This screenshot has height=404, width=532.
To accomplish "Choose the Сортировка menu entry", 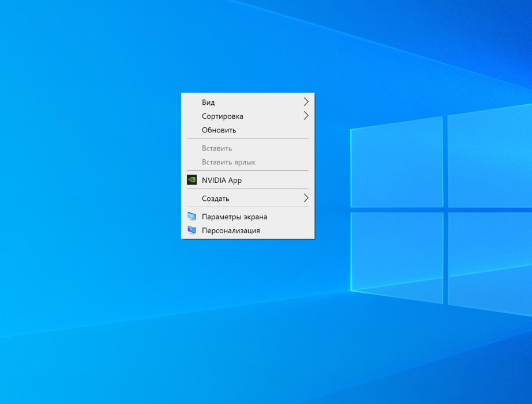I will pos(222,116).
